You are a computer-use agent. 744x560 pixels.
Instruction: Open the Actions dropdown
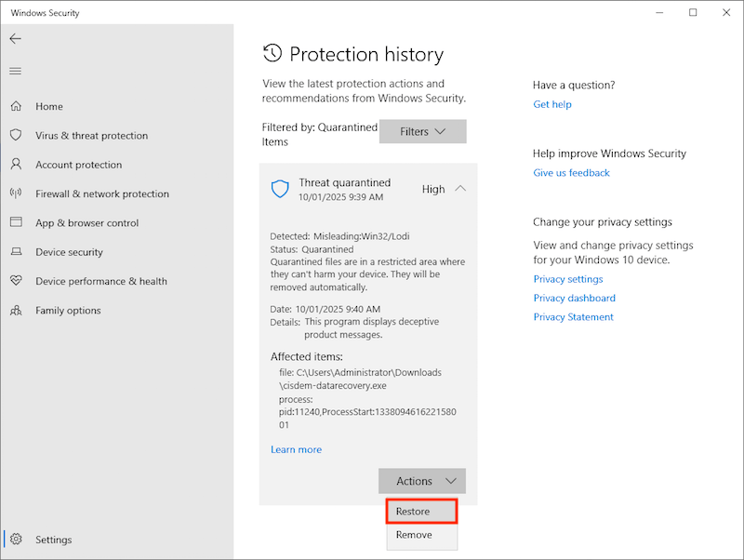pos(421,481)
